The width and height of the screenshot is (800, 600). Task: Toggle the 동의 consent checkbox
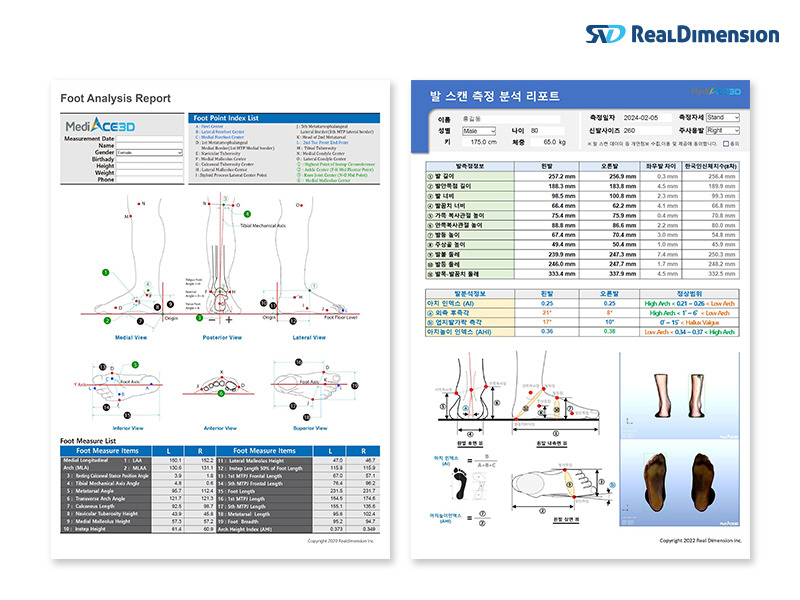tap(725, 143)
